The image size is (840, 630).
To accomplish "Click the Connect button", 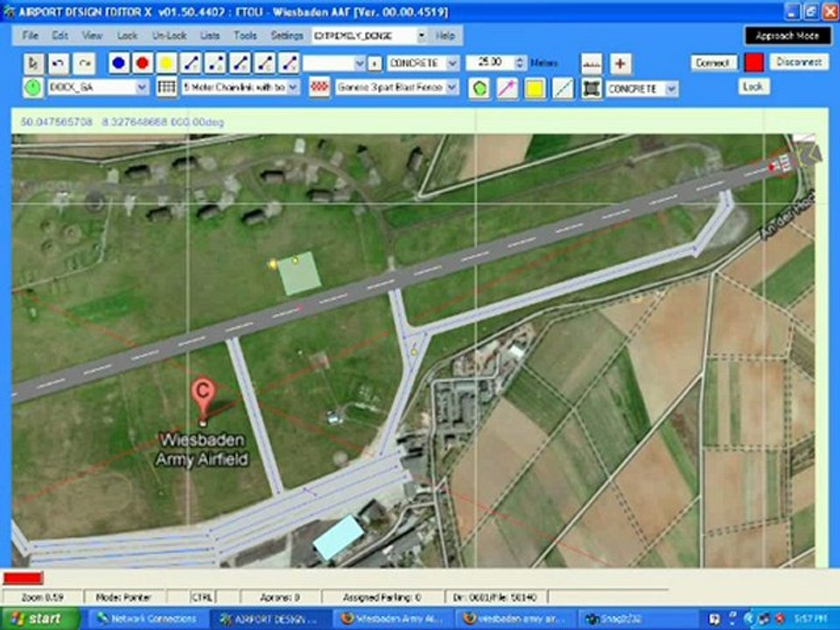I will tap(712, 63).
